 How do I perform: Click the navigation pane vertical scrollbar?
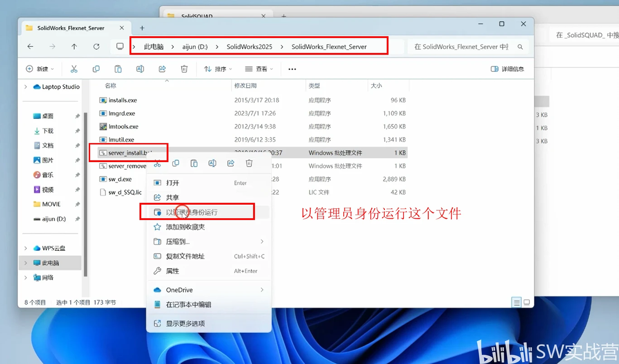86,194
